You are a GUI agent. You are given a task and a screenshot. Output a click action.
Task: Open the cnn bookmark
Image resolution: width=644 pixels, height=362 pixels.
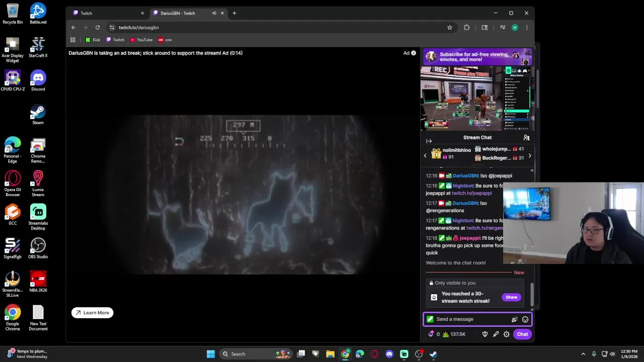coord(165,40)
